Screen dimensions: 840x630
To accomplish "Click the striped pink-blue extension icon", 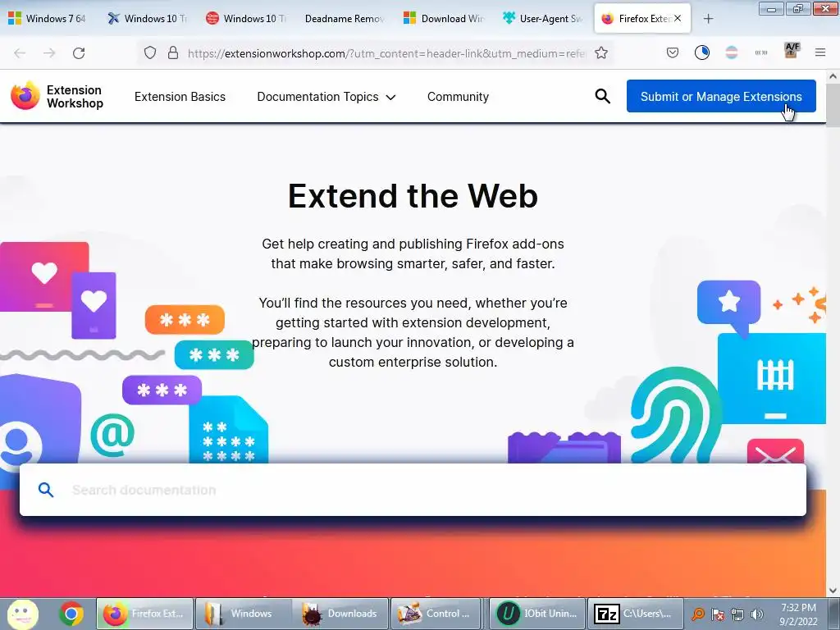I will click(731, 52).
